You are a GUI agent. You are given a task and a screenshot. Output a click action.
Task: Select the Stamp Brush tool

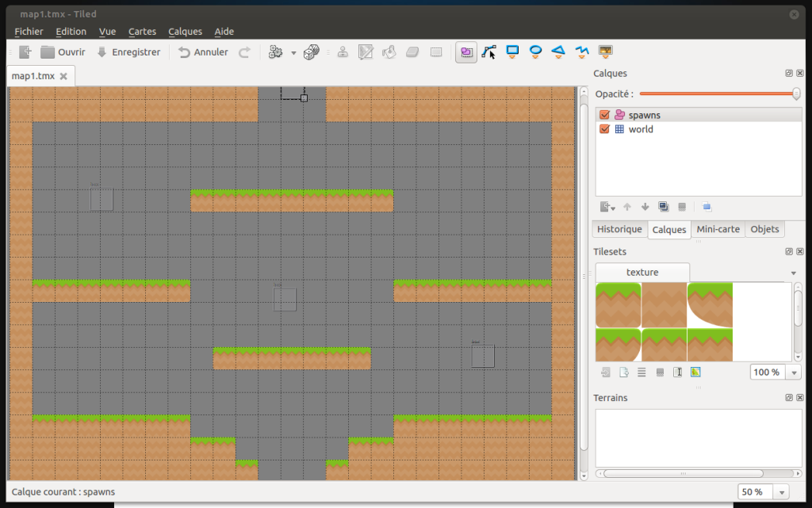[343, 52]
